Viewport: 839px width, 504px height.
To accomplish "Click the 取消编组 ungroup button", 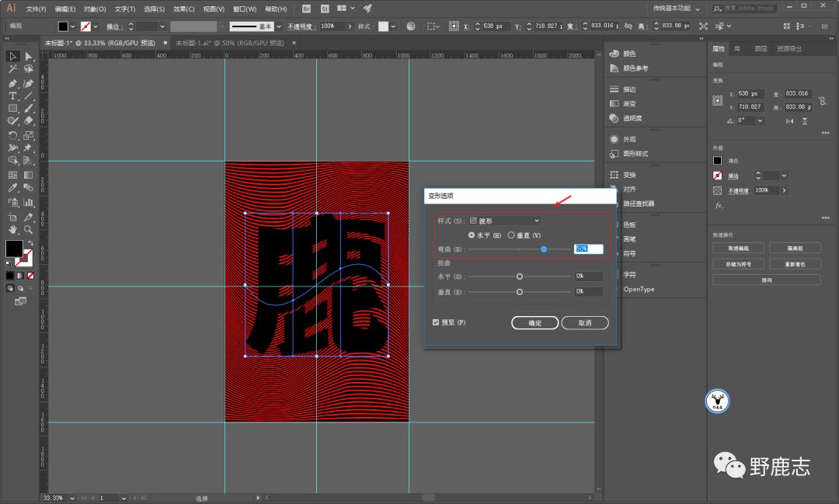I will pos(737,248).
